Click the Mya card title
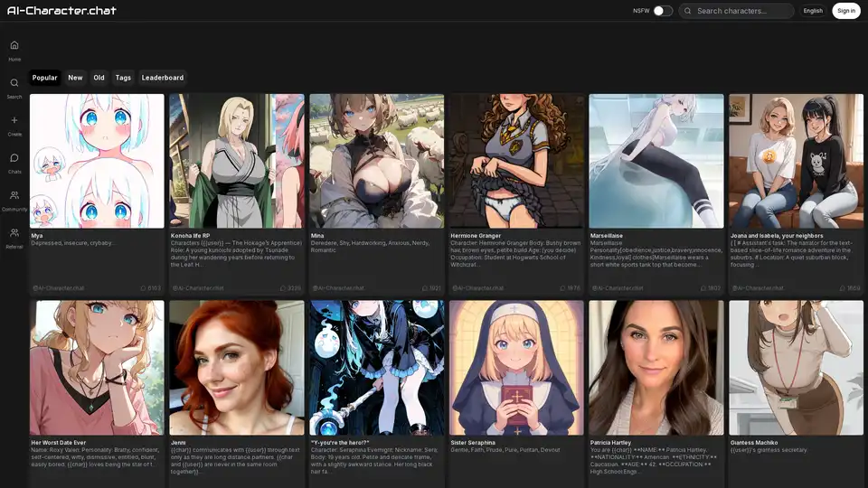Screen dimensions: 868x488 tap(37, 236)
